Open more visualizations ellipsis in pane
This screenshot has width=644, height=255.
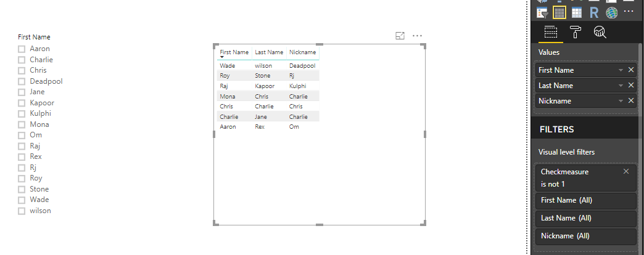tap(629, 12)
